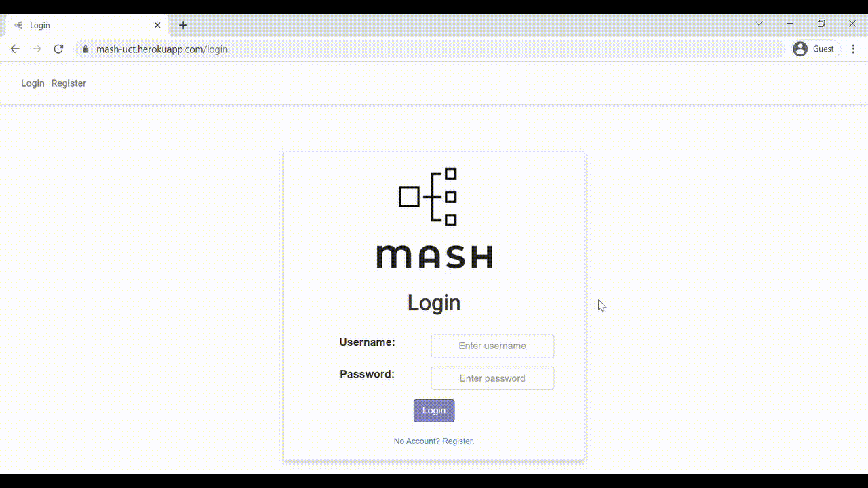
Task: Click the Login submit button
Action: click(x=434, y=410)
